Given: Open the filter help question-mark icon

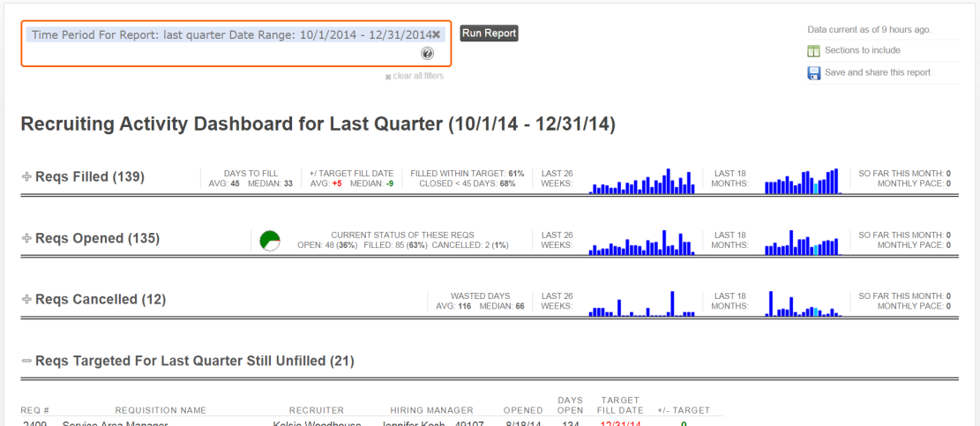Looking at the screenshot, I should pos(428,54).
